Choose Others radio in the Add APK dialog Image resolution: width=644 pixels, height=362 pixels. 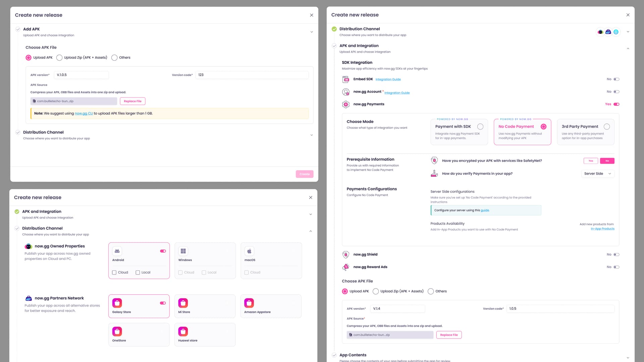click(x=114, y=58)
